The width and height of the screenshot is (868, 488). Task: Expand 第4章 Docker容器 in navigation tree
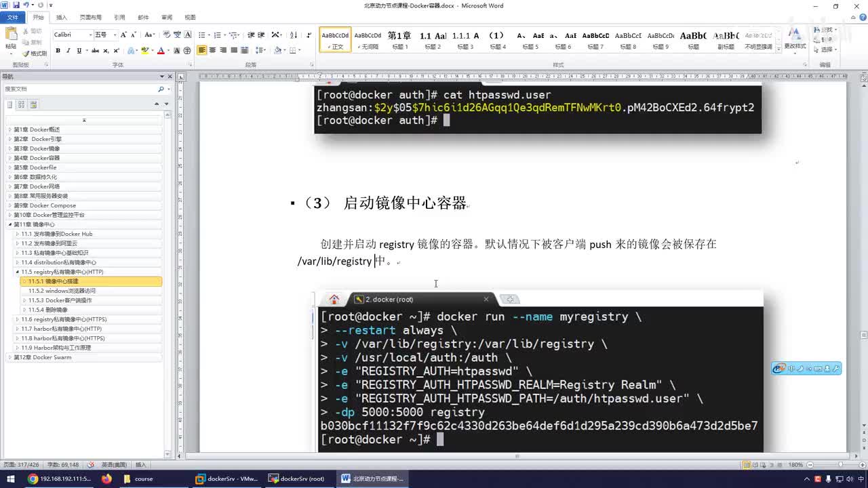click(x=10, y=158)
